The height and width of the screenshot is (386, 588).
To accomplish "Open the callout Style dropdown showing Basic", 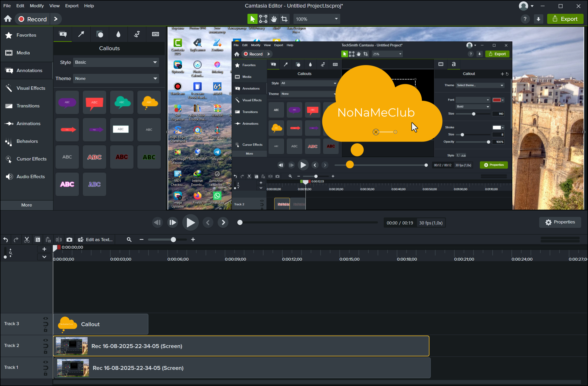I will click(x=116, y=62).
